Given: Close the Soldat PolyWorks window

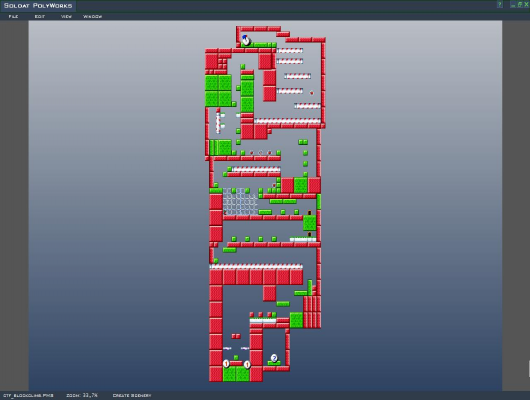Looking at the screenshot, I should click(x=526, y=5).
